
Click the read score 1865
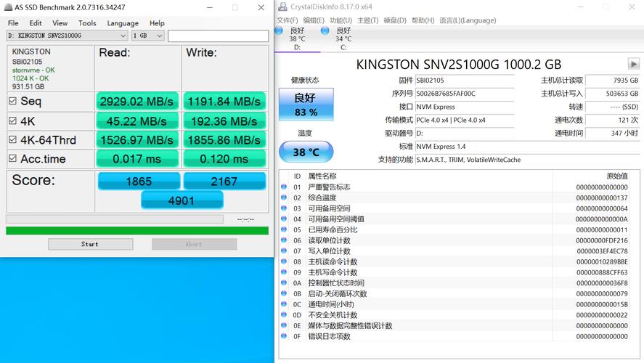click(x=139, y=181)
